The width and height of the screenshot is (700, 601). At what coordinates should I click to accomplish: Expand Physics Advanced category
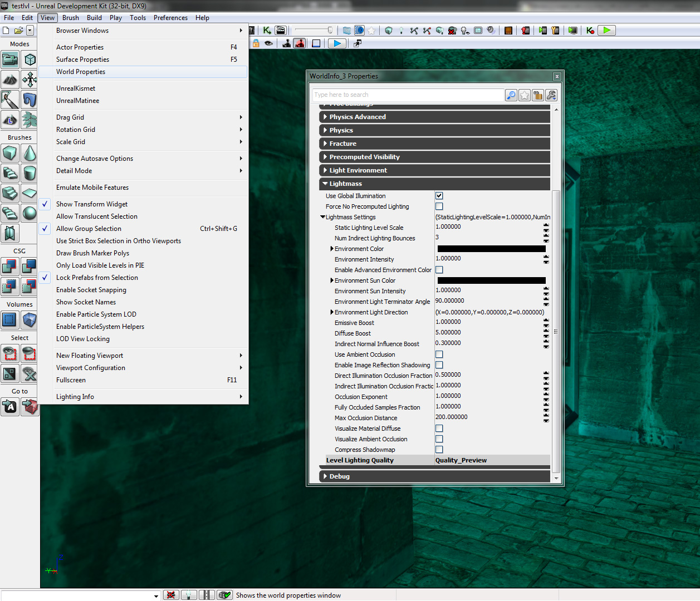434,117
